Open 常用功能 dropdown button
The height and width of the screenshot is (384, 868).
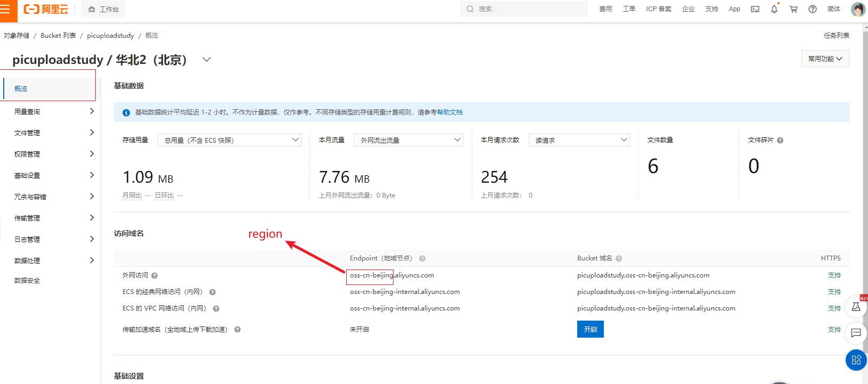[x=825, y=59]
